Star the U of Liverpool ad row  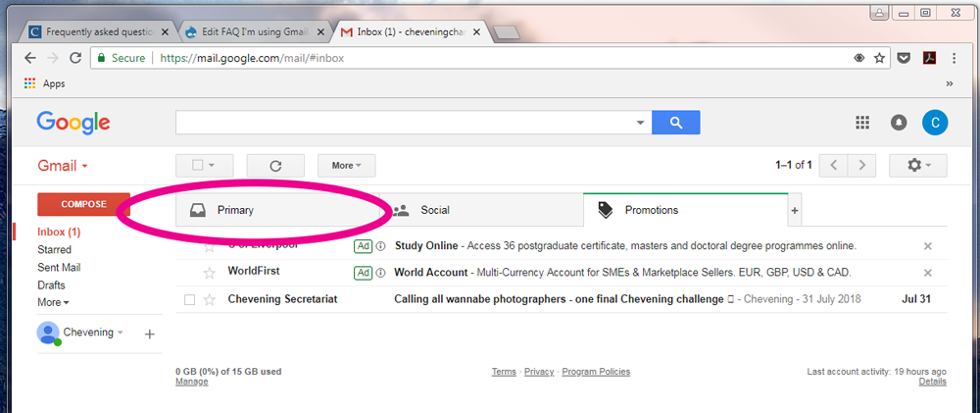210,247
